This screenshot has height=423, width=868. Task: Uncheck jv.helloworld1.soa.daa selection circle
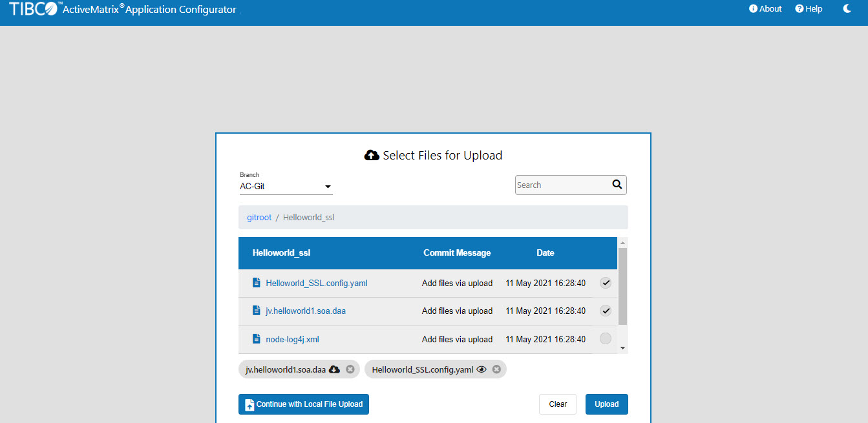point(605,311)
